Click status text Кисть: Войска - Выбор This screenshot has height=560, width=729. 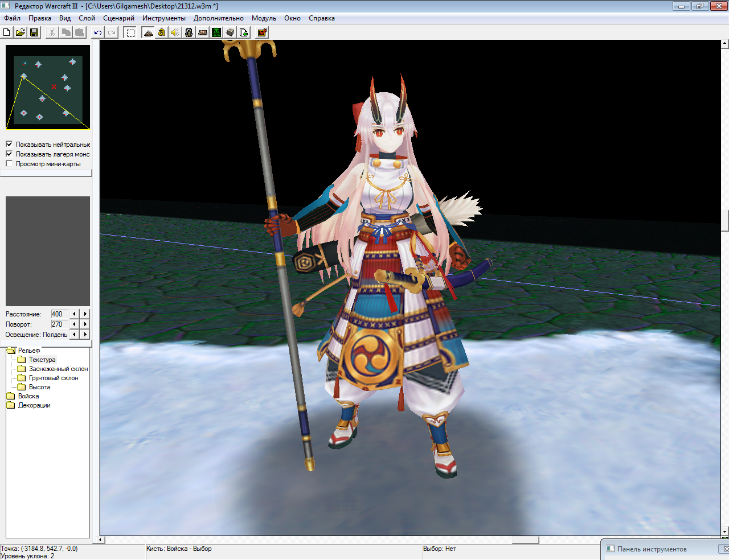click(x=179, y=549)
